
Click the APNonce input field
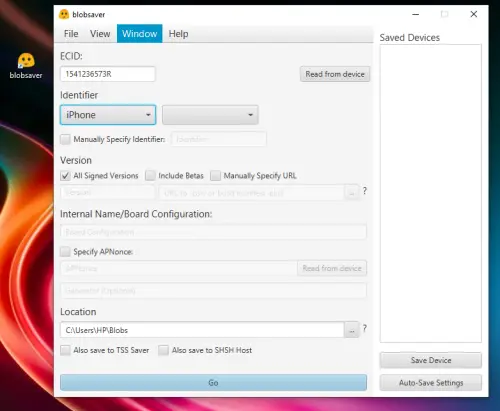click(179, 268)
